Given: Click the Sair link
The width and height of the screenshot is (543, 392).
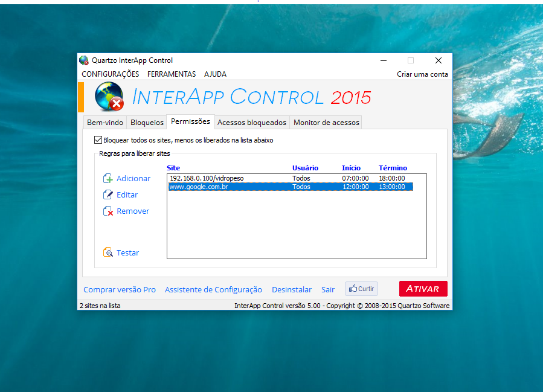Looking at the screenshot, I should [x=328, y=289].
